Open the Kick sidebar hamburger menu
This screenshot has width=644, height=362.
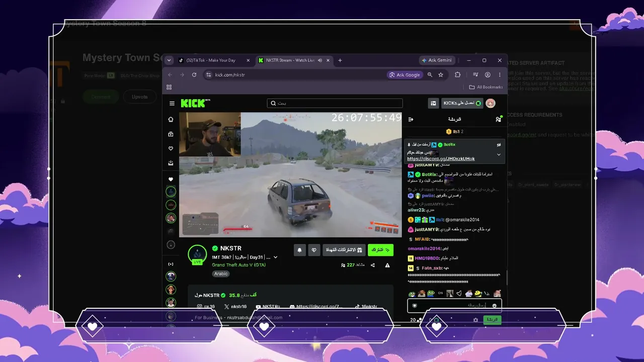[x=172, y=104]
